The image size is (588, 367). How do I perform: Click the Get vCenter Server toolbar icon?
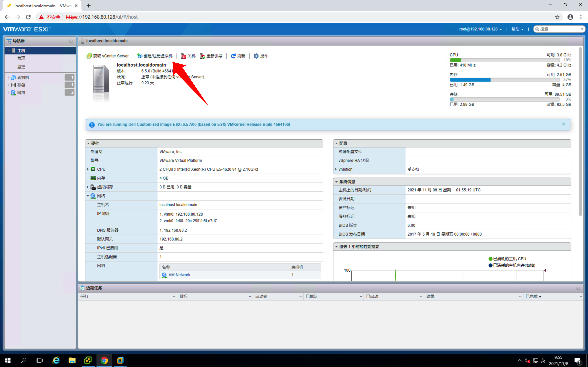tap(89, 56)
